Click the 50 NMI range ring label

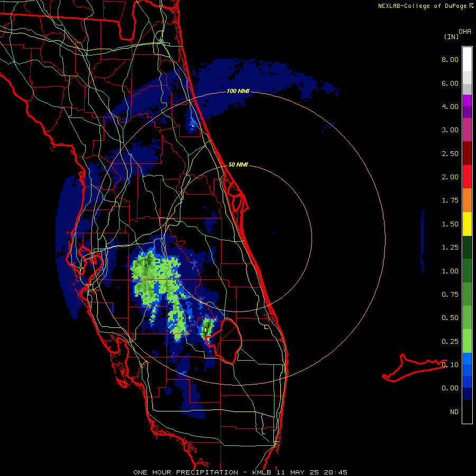(x=238, y=164)
